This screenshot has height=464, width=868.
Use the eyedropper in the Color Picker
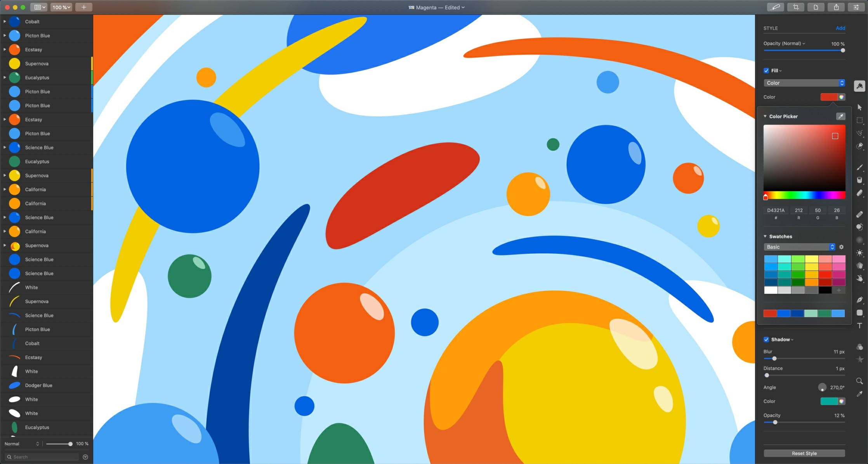[x=840, y=116]
